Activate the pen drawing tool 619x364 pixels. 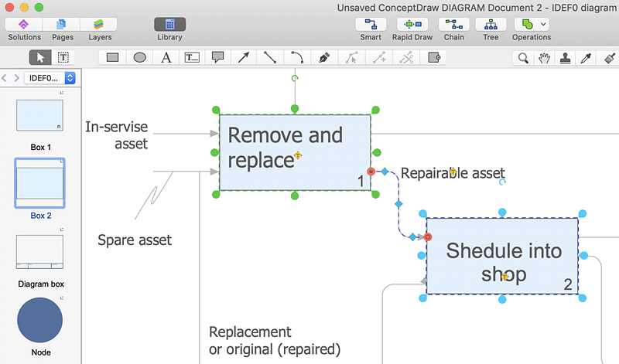pyautogui.click(x=324, y=57)
